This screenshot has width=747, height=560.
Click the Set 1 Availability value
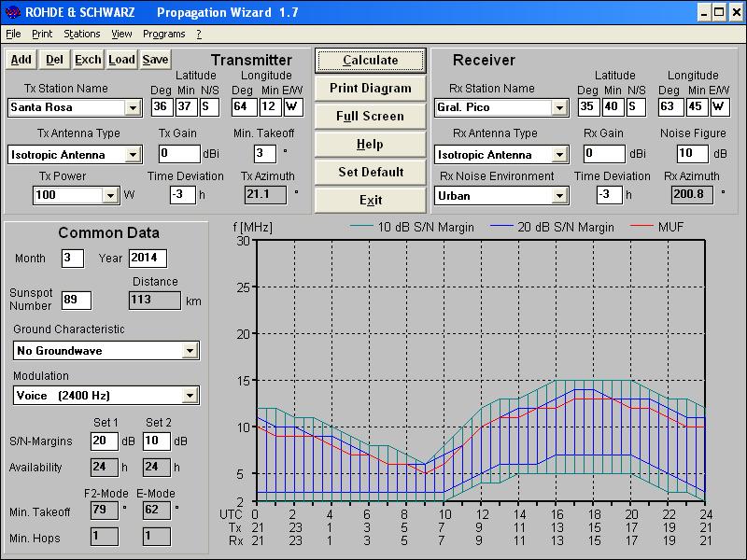pyautogui.click(x=104, y=468)
